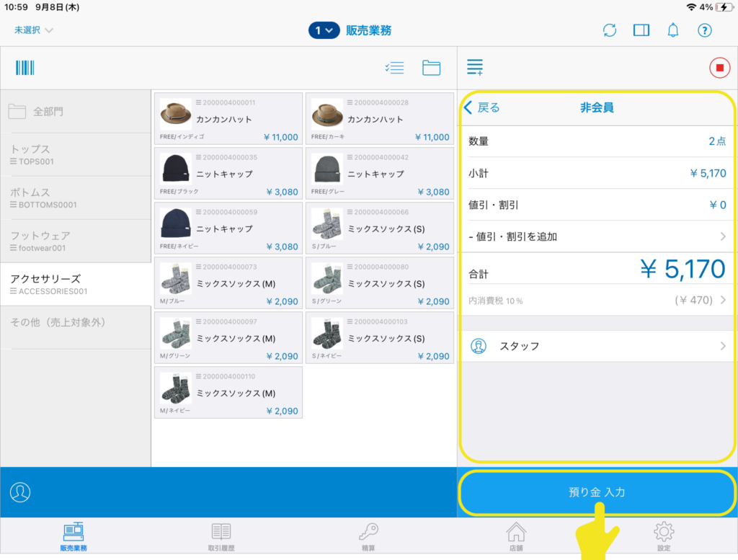This screenshot has height=560, width=738.
Task: Click the add list lines icon
Action: click(x=475, y=68)
